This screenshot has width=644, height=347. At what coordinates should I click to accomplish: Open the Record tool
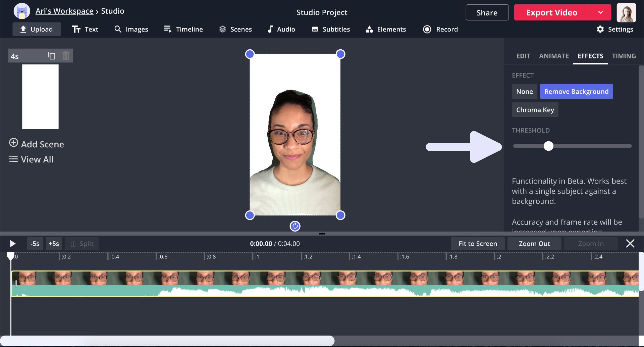[x=440, y=29]
